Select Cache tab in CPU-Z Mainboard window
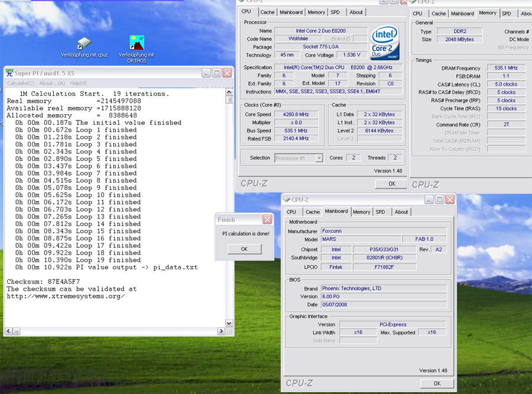 (313, 212)
